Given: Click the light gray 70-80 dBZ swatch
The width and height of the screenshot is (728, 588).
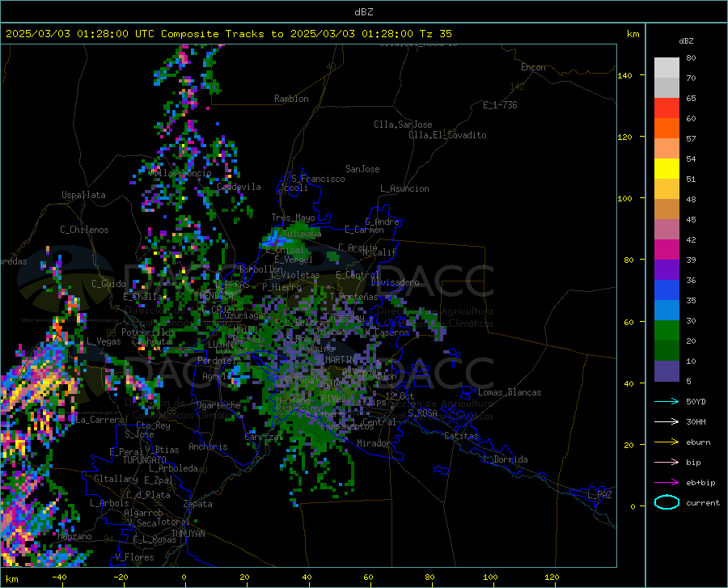Looking at the screenshot, I should [x=667, y=68].
